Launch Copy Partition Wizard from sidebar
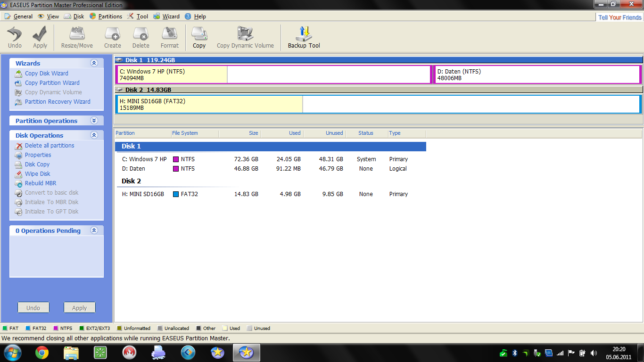The height and width of the screenshot is (362, 644). pos(52,83)
